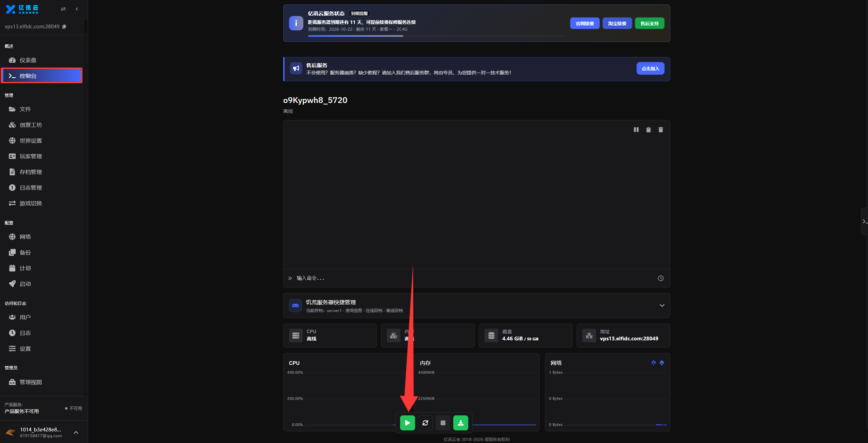Go to 世界设置 world settings
The image size is (868, 443).
(42, 141)
